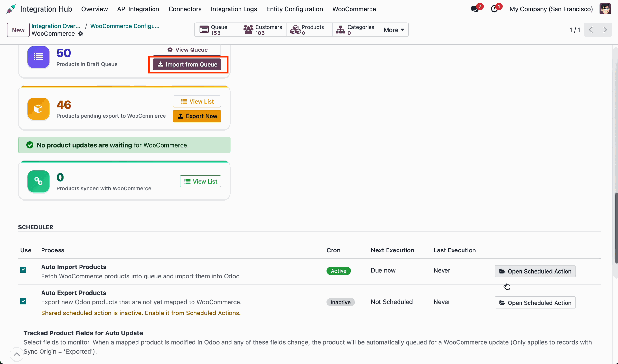Open the Queue 153 stat button

coord(217,30)
